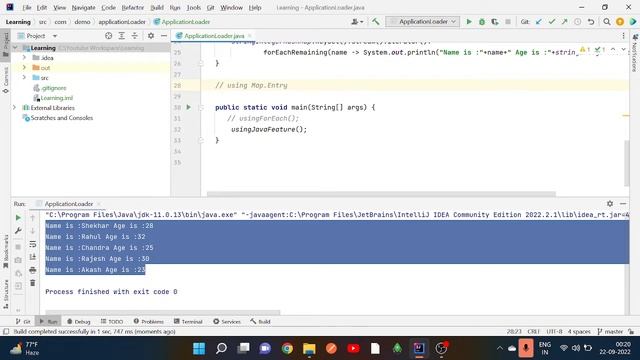Close ApplicationLoader.java editor tab
The width and height of the screenshot is (640, 360).
[x=249, y=36]
